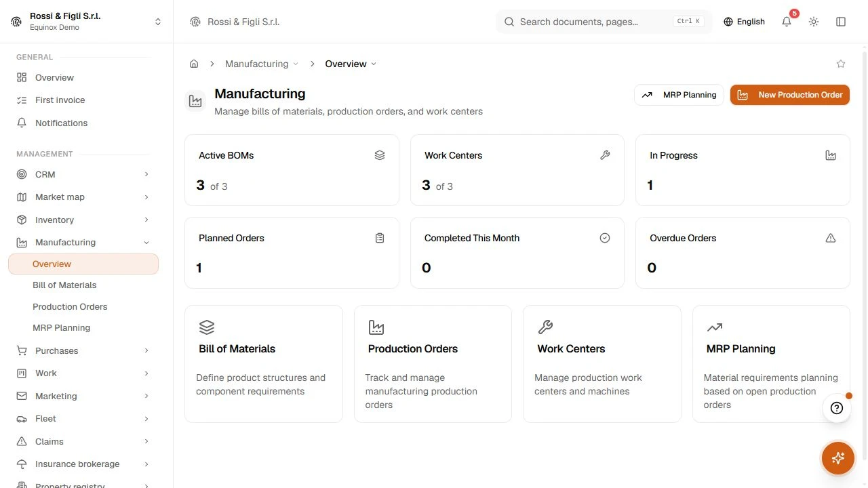Focus the Search documents, pages field
This screenshot has width=868, height=488.
(604, 22)
